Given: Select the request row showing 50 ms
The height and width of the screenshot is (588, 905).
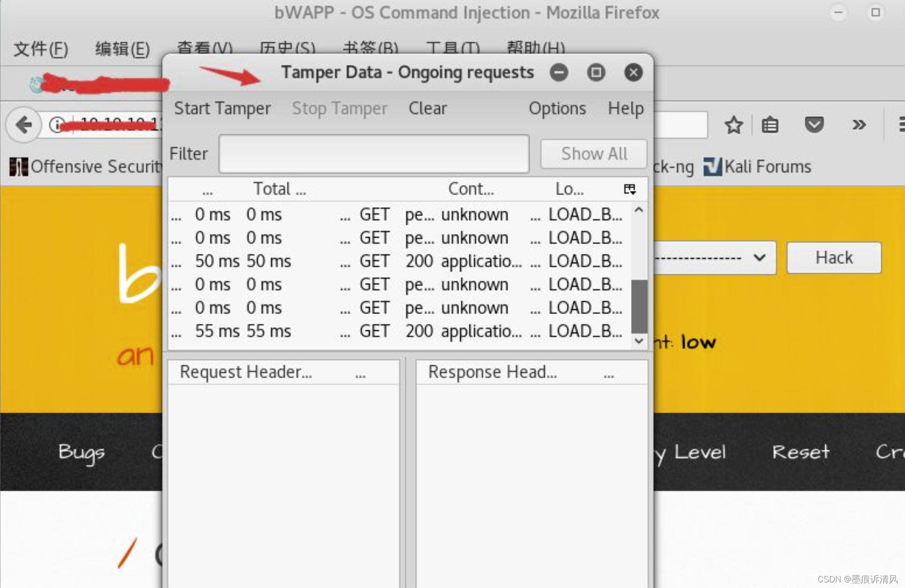Looking at the screenshot, I should (x=399, y=261).
